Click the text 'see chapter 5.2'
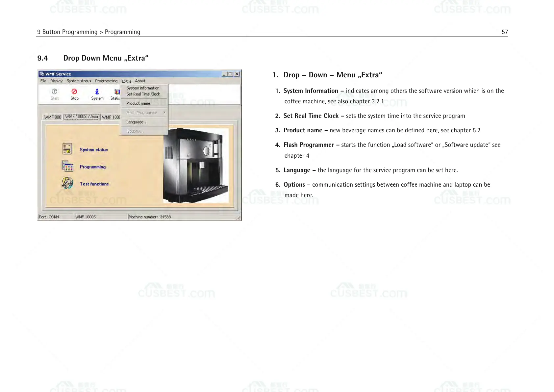The width and height of the screenshot is (554, 392). (461, 130)
